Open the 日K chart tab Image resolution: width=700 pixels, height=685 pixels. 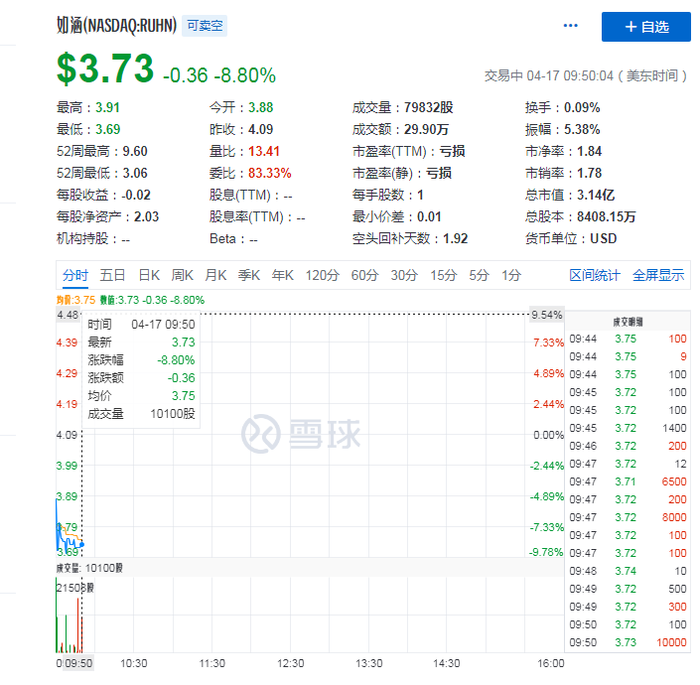[x=149, y=275]
